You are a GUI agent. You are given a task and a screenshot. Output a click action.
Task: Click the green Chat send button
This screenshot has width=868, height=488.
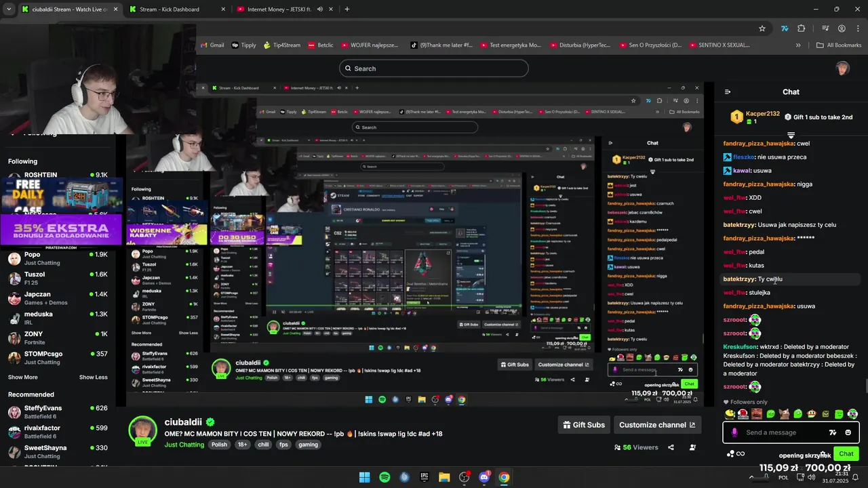pos(846,454)
